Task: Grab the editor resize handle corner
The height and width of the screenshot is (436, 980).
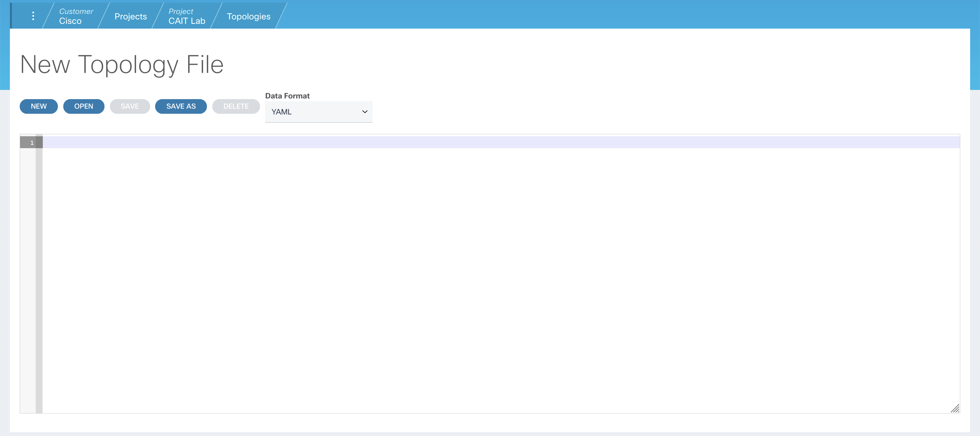Action: (955, 409)
